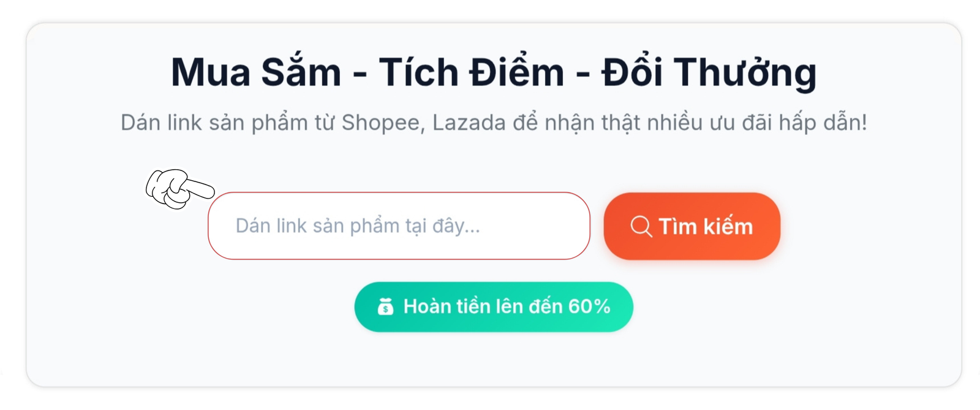Click the search magnifier inside the orange button
Screen dimensions: 980x410
[641, 226]
